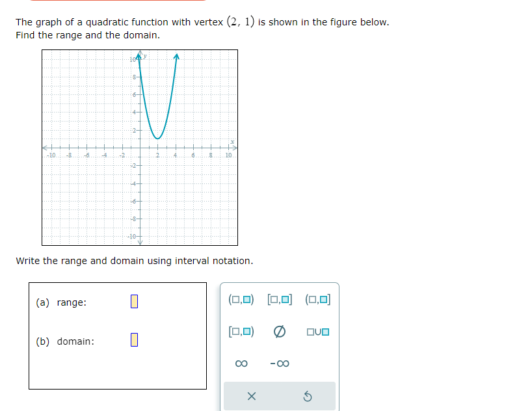Click the undo arrow button
The image size is (532, 411).
tap(308, 395)
